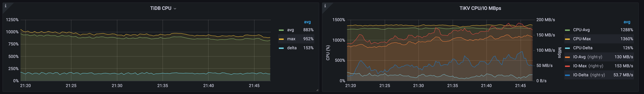Toggle the avg series in TiDB legend

tap(290, 30)
